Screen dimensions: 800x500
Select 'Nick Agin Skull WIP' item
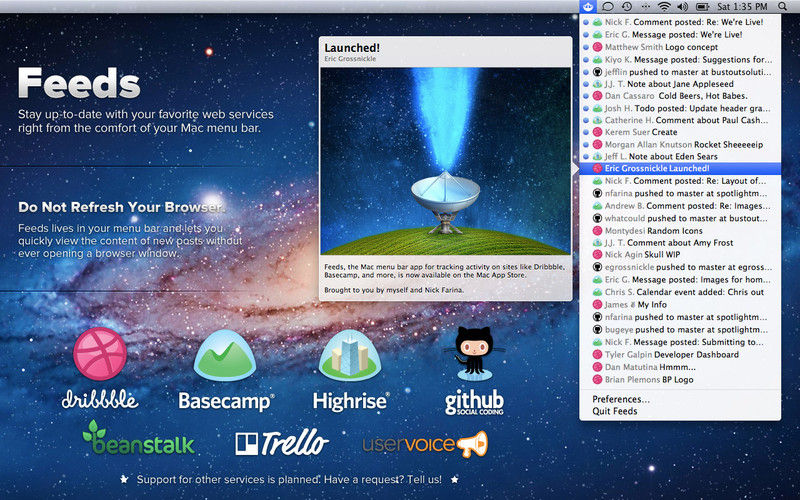(x=680, y=255)
